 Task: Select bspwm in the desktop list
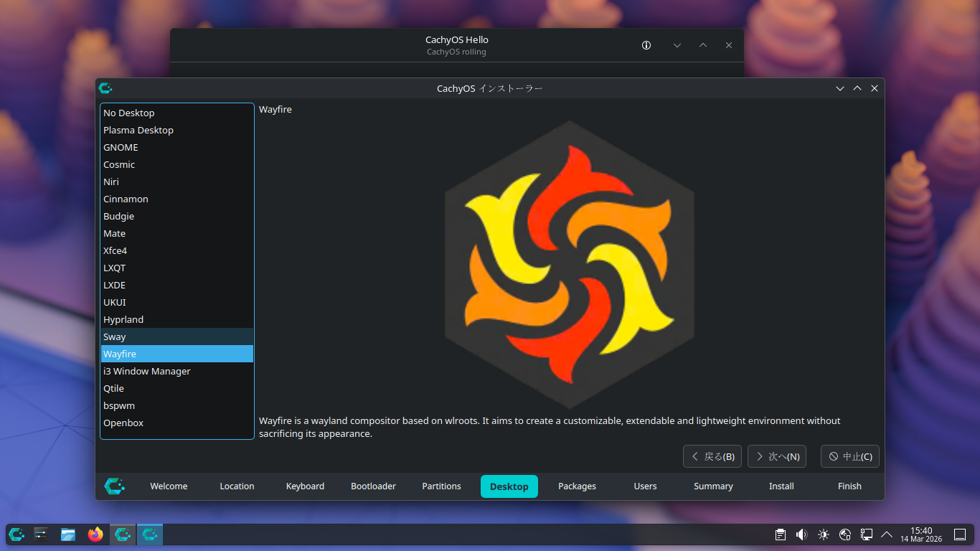pyautogui.click(x=177, y=405)
